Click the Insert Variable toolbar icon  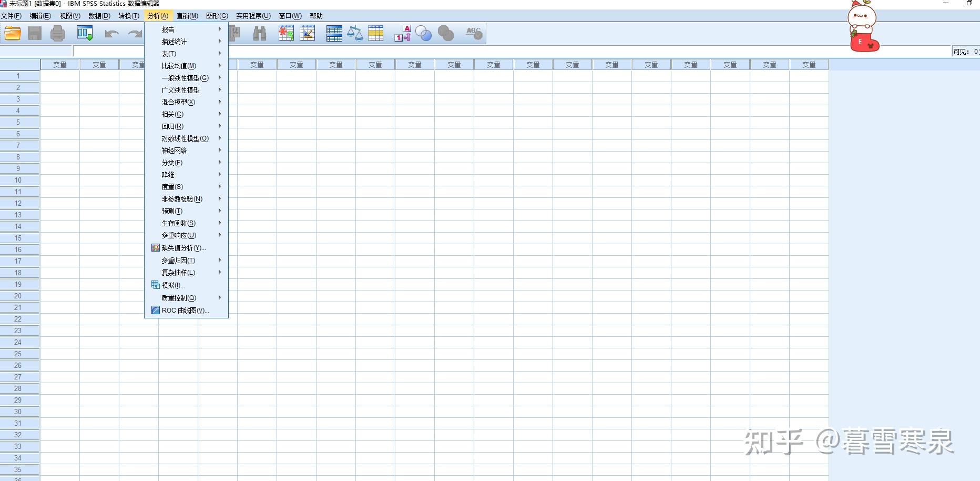[x=308, y=33]
